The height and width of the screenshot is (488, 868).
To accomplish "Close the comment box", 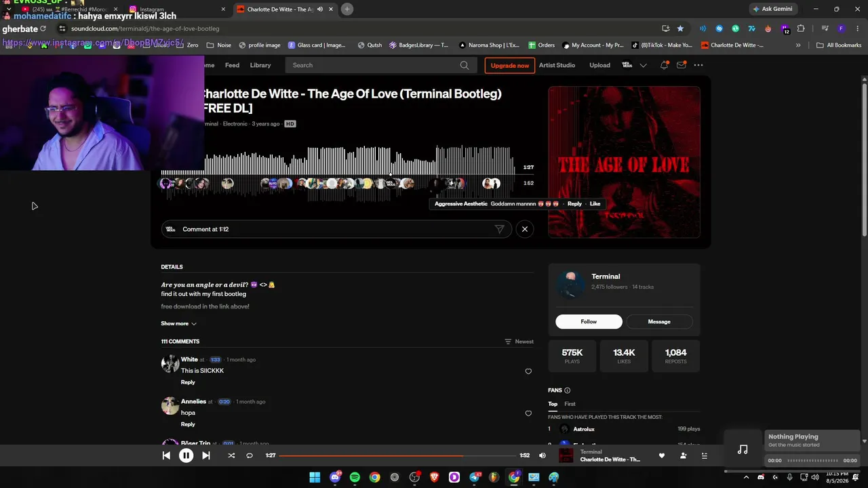I will point(525,229).
